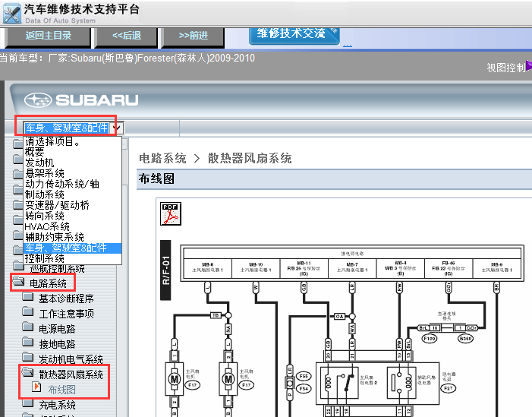
Task: Click F17 connector label beside left motor
Action: (192, 385)
